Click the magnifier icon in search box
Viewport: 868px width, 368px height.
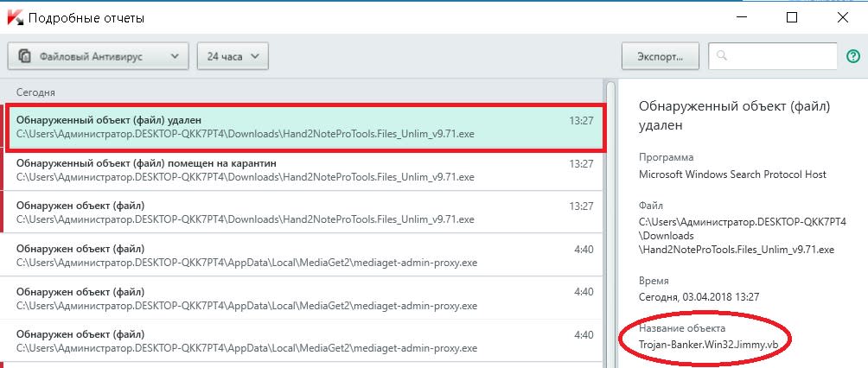(x=721, y=56)
